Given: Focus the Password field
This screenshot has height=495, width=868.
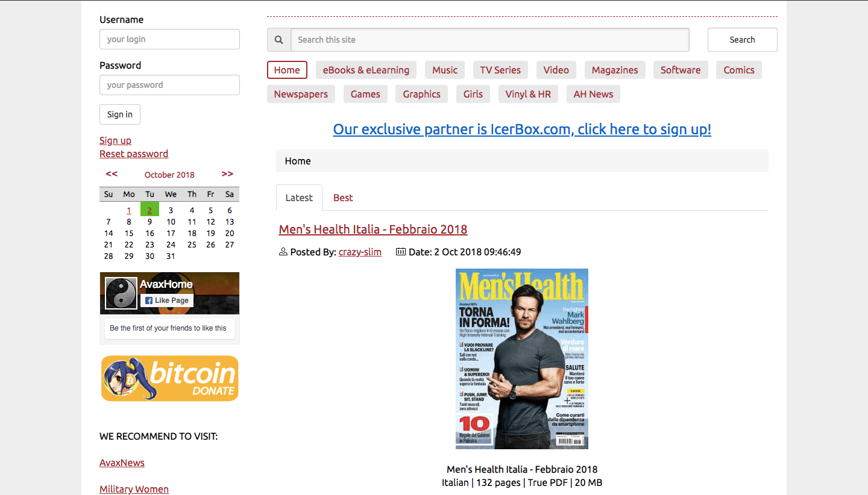Looking at the screenshot, I should (x=169, y=85).
